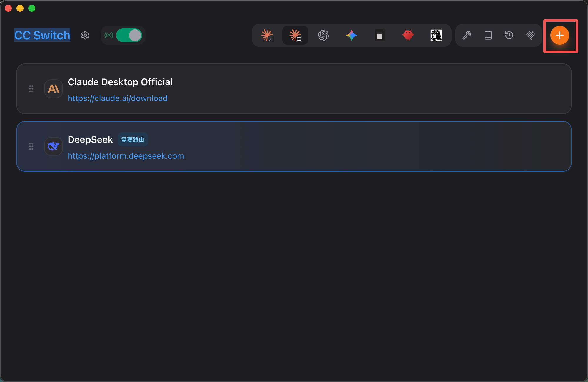Open the https://claude.ai/download link
This screenshot has width=588, height=382.
pyautogui.click(x=118, y=98)
